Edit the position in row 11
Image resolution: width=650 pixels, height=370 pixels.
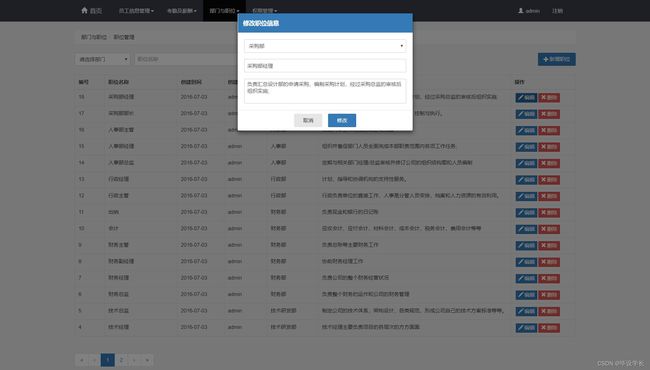(x=526, y=213)
